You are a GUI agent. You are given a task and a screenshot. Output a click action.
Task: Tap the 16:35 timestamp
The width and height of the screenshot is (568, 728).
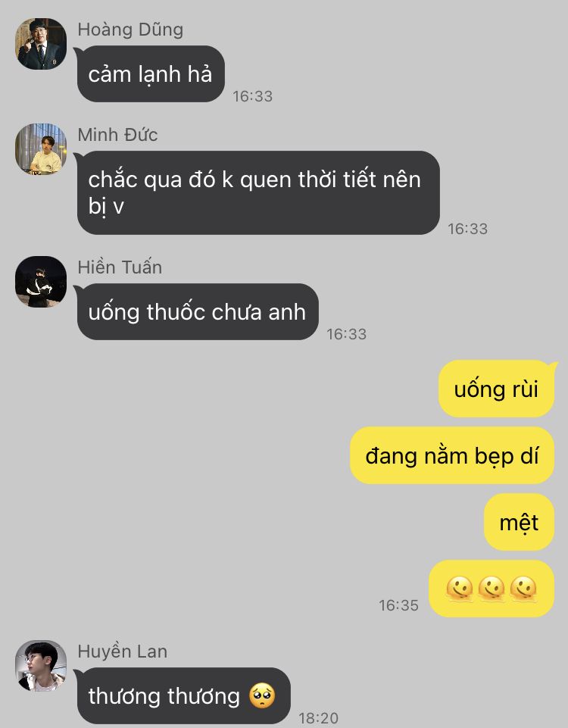coord(398,605)
